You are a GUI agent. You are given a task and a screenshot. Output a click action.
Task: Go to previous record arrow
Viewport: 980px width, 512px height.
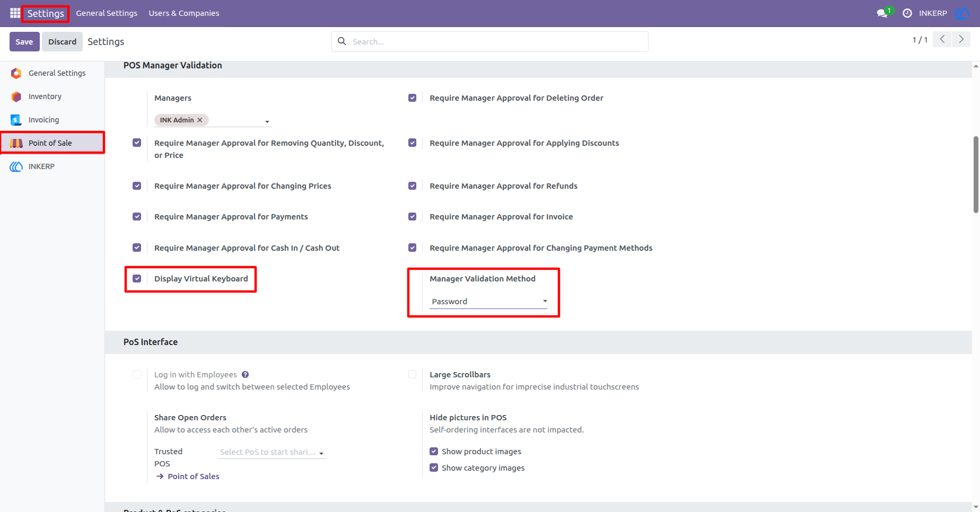tap(942, 39)
